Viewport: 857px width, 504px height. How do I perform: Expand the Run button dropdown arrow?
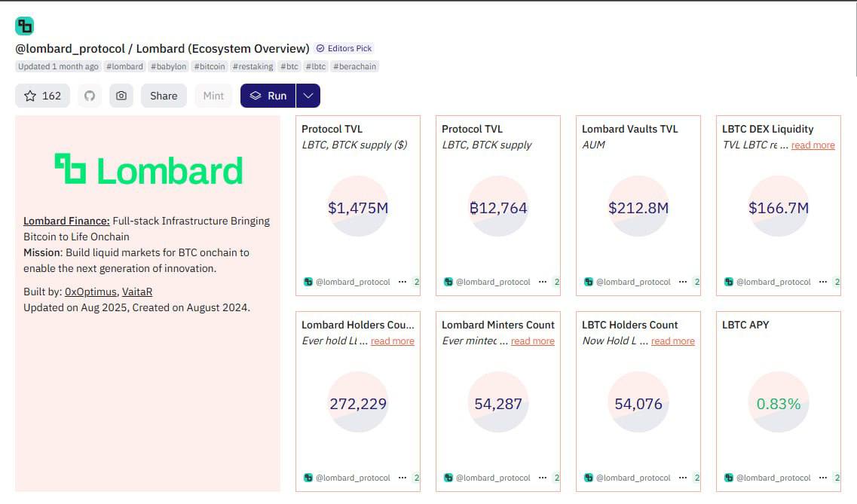pyautogui.click(x=308, y=96)
